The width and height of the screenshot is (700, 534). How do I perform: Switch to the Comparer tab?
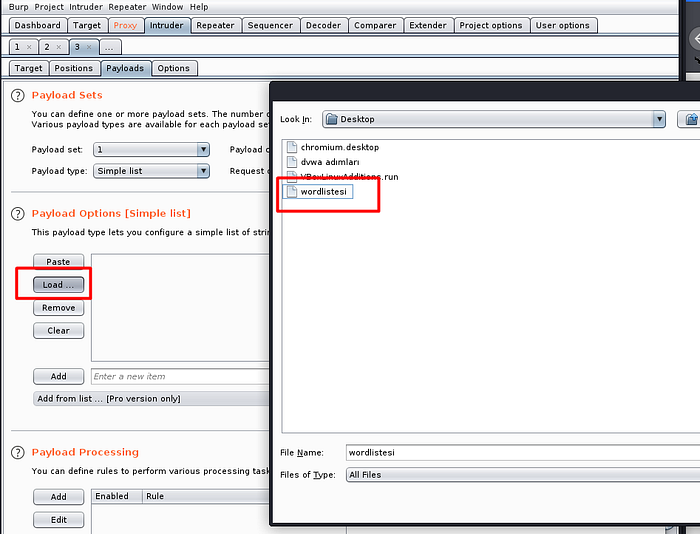[x=375, y=25]
